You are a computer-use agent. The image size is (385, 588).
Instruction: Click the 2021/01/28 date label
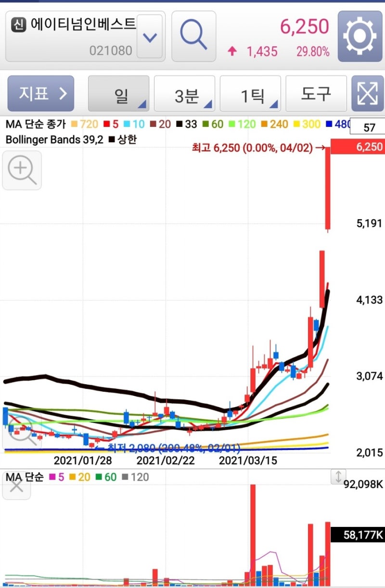[83, 461]
